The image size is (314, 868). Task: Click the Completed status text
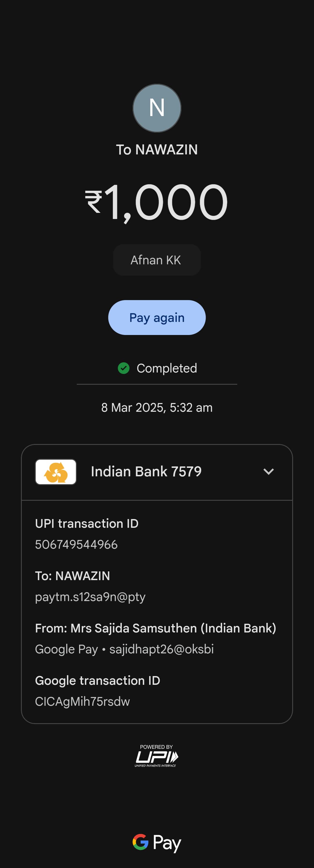click(x=167, y=368)
